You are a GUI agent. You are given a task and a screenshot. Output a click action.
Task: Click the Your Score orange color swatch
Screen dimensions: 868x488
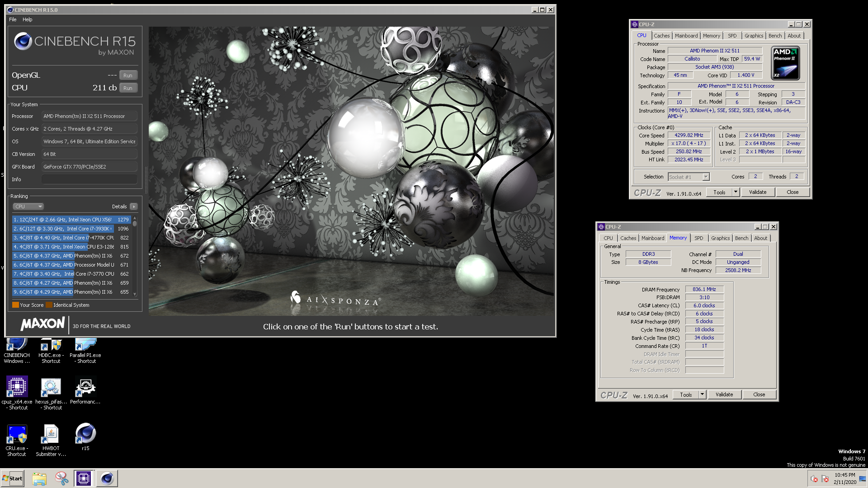tap(16, 305)
